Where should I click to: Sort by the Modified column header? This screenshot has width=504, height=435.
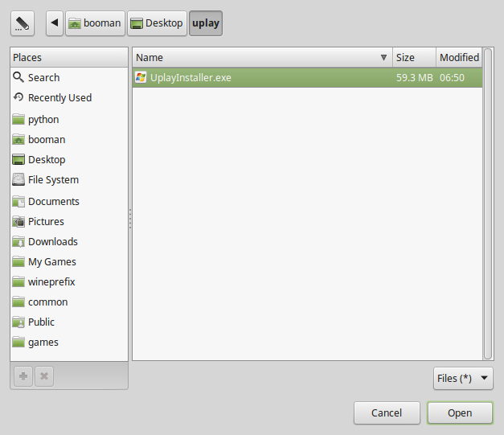tap(459, 58)
